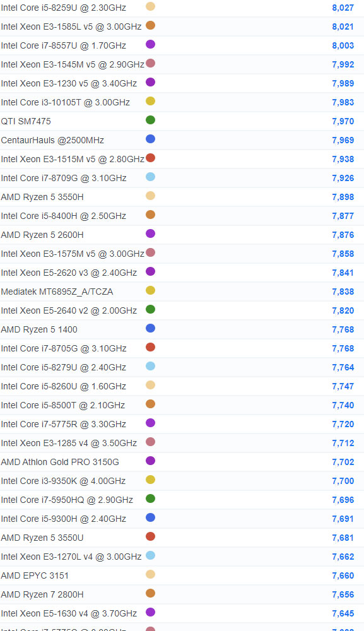The width and height of the screenshot is (364, 631).
Task: Click the beige dot next to AMD EPYC 3151
Action: 150,574
